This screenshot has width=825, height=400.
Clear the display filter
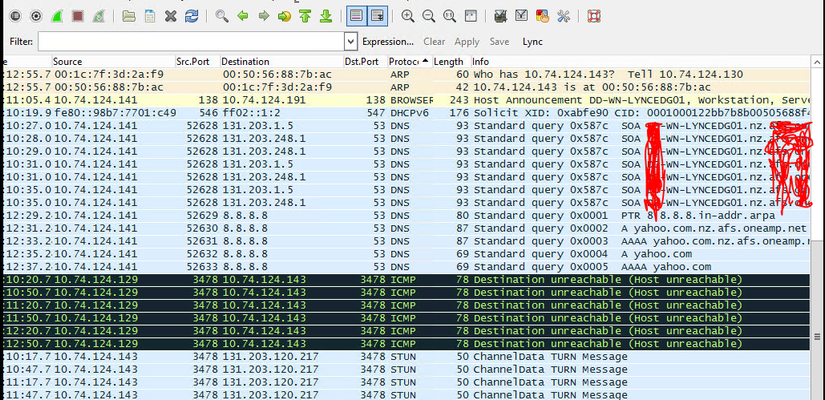coord(434,42)
